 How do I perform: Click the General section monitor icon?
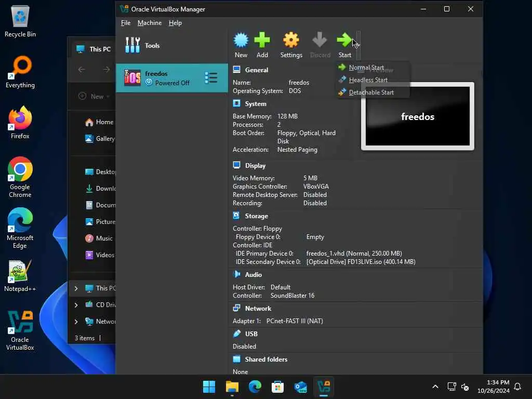tap(237, 70)
